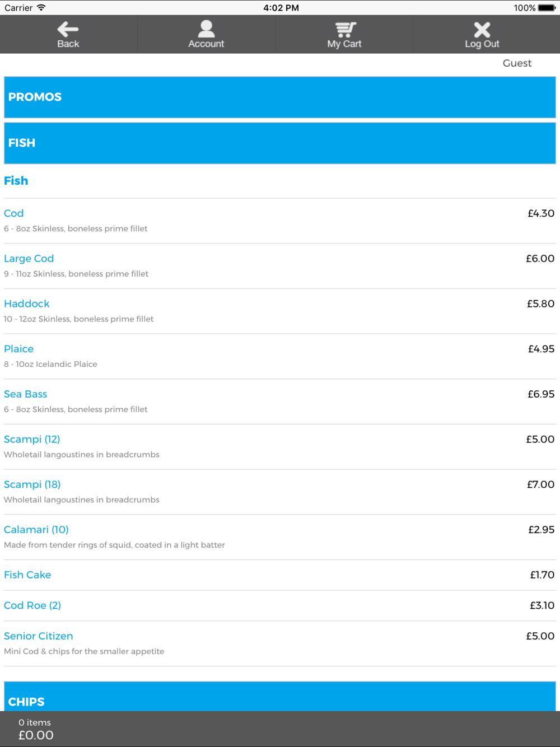Expand the CHIPS category header
Screen dimensions: 560x747
[x=280, y=697]
